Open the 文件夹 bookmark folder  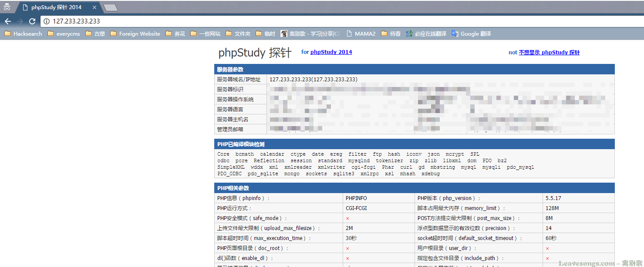click(238, 33)
